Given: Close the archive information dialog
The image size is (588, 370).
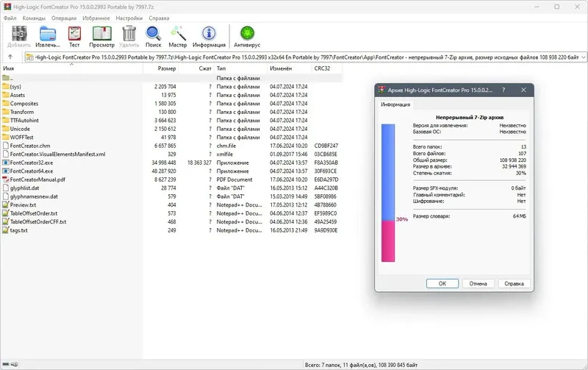Looking at the screenshot, I should coord(523,90).
